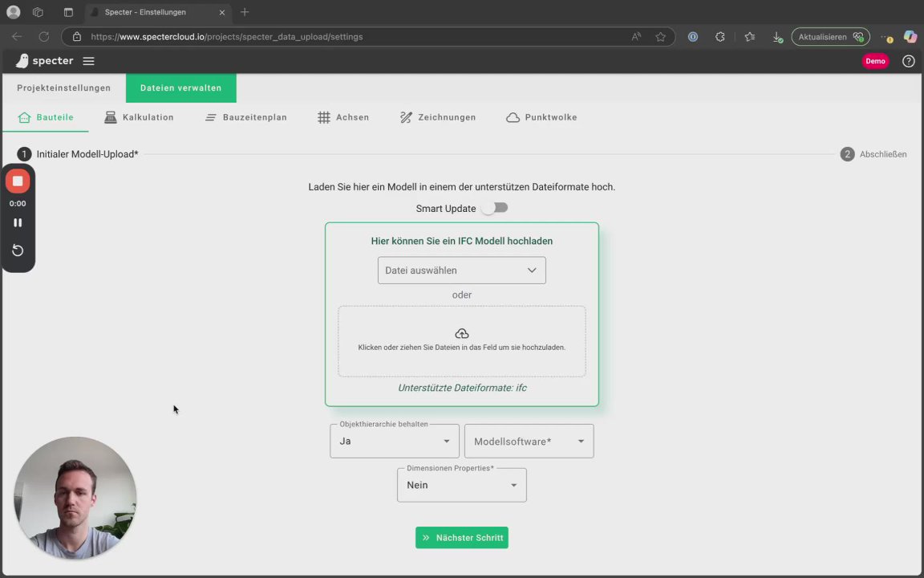924x578 pixels.
Task: Open the browser downloads icon
Action: pyautogui.click(x=777, y=37)
